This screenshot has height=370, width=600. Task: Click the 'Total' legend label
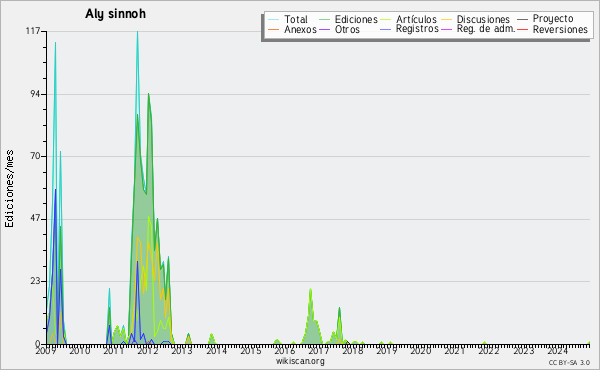click(296, 19)
